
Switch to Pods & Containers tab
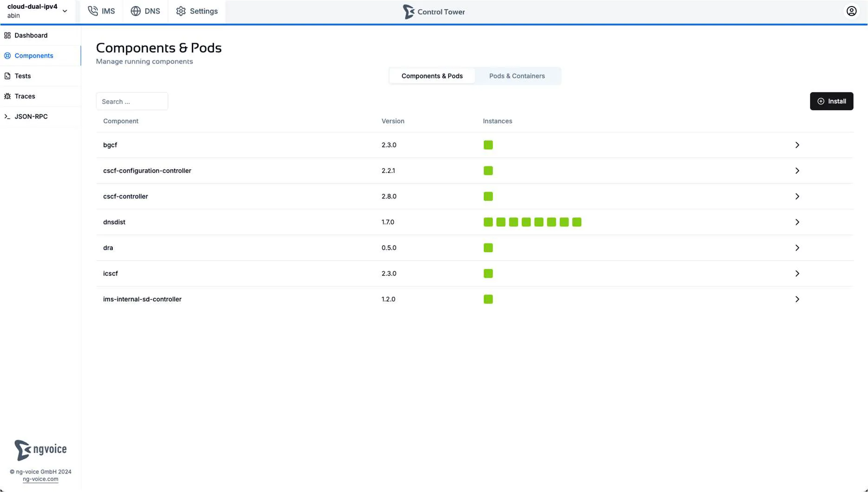(517, 76)
